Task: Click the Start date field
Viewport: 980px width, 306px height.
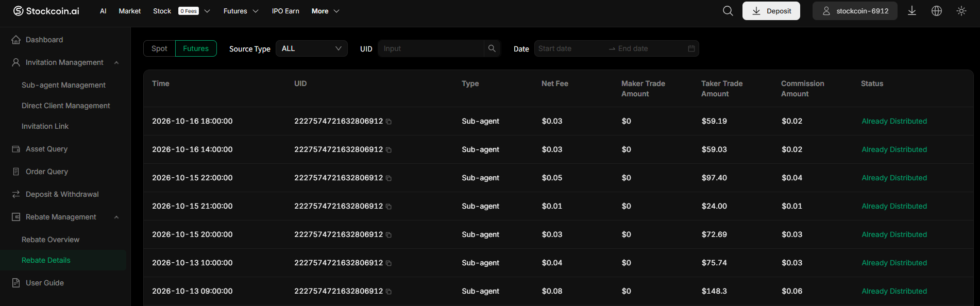Action: tap(571, 48)
